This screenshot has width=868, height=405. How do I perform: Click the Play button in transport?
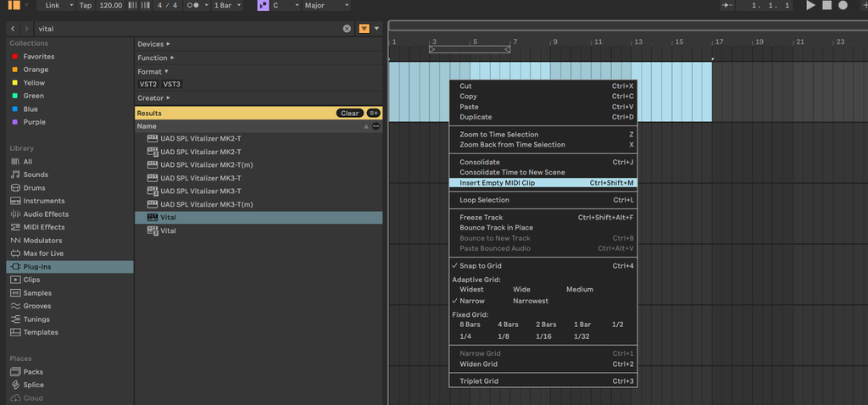(x=811, y=5)
